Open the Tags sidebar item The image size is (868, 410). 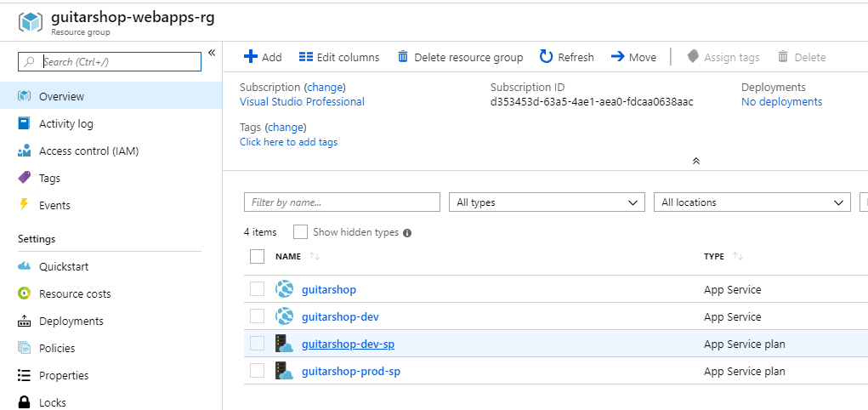pyautogui.click(x=111, y=178)
